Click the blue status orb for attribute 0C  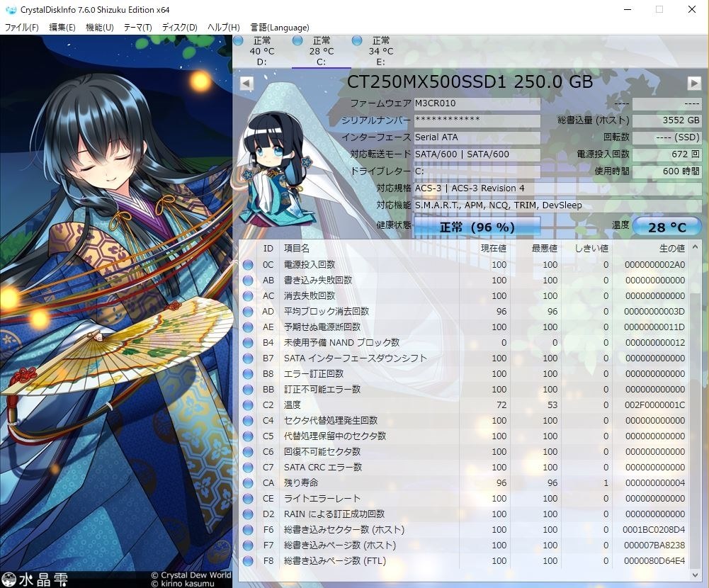pyautogui.click(x=248, y=265)
